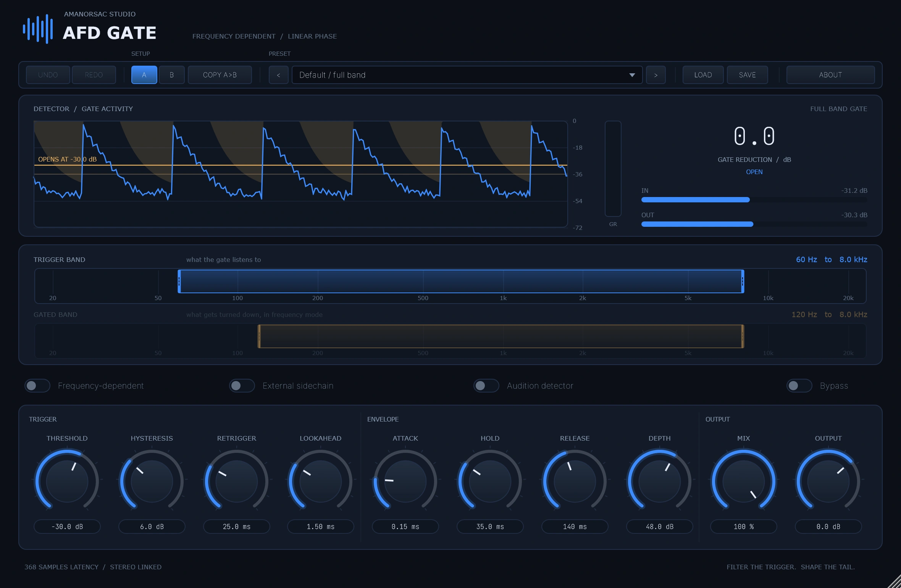Switch to setup A
901x588 pixels.
tap(144, 75)
